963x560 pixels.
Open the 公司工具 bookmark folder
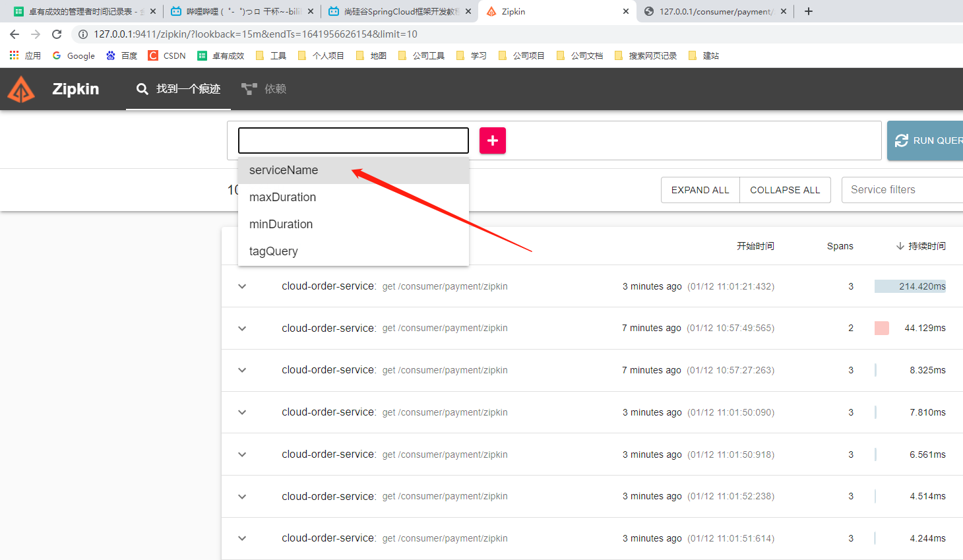pyautogui.click(x=421, y=55)
